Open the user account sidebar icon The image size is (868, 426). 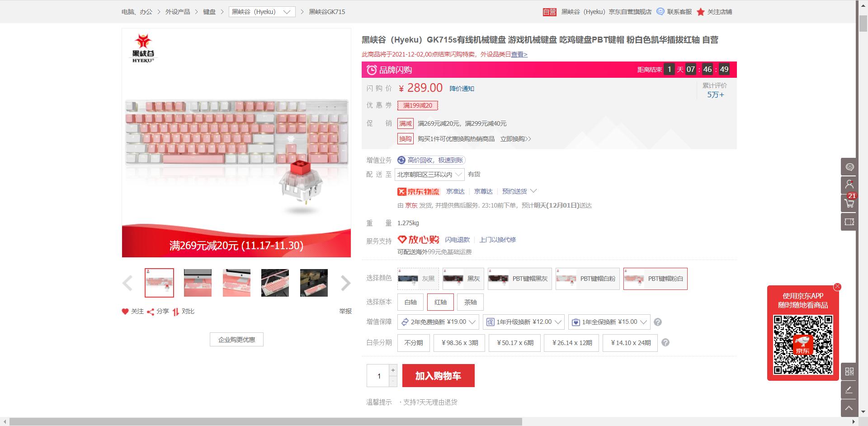coord(849,185)
